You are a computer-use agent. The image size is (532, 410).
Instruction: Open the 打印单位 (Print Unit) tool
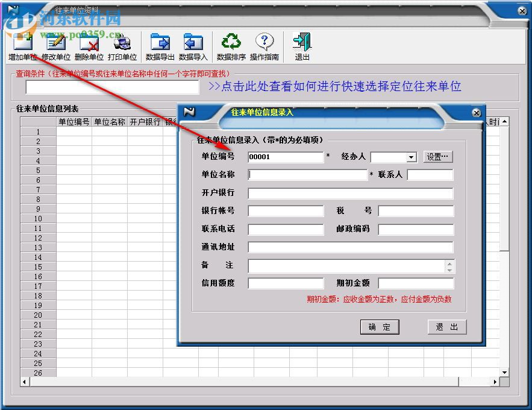coord(122,45)
